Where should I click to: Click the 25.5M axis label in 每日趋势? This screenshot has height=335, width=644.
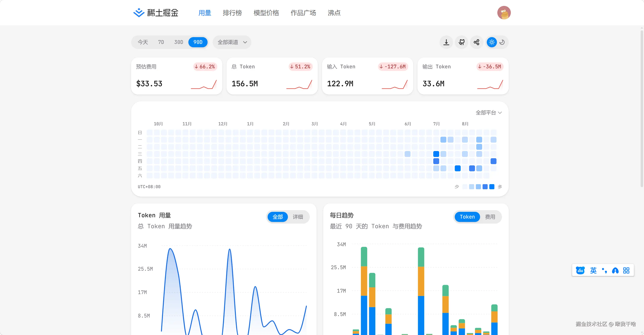[x=338, y=267]
